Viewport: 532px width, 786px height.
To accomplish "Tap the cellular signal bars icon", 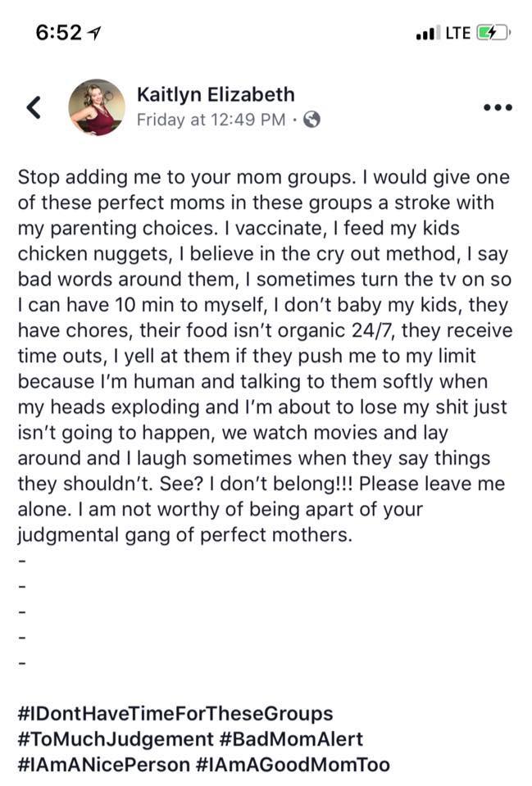I will pos(429,33).
